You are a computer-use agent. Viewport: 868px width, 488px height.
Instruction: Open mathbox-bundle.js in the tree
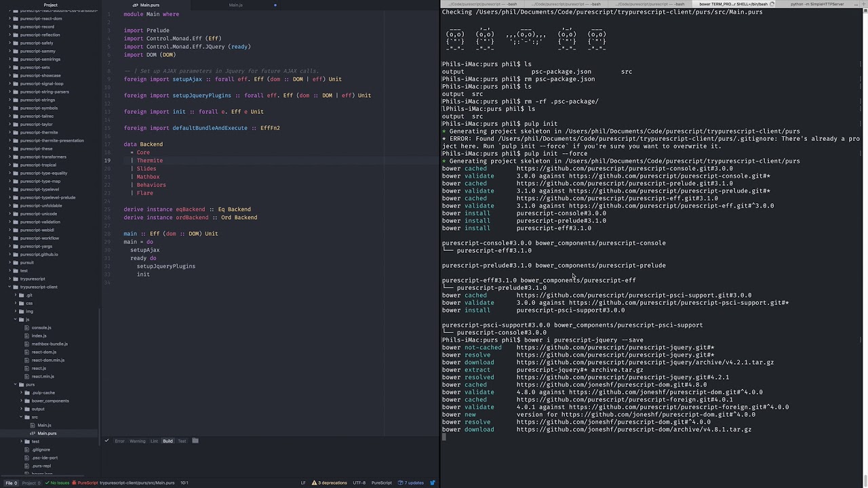[x=50, y=344]
